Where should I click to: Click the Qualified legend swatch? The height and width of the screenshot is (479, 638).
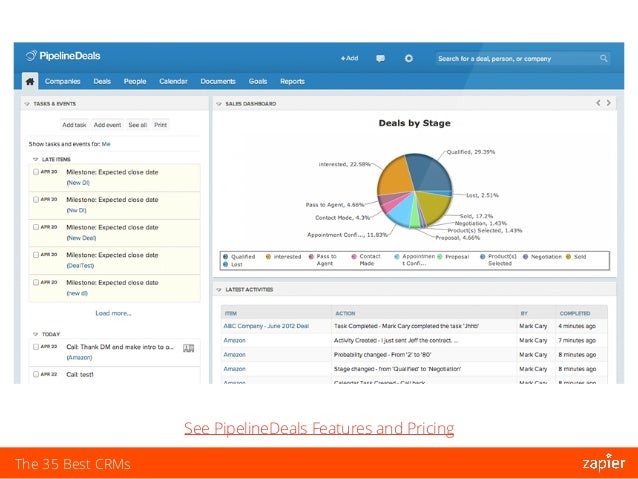(225, 257)
